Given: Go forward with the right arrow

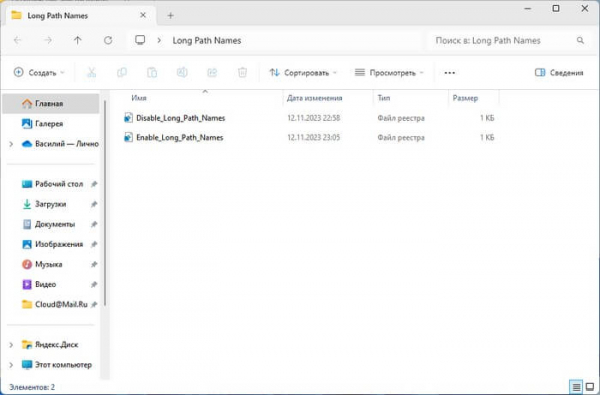Looking at the screenshot, I should point(48,40).
